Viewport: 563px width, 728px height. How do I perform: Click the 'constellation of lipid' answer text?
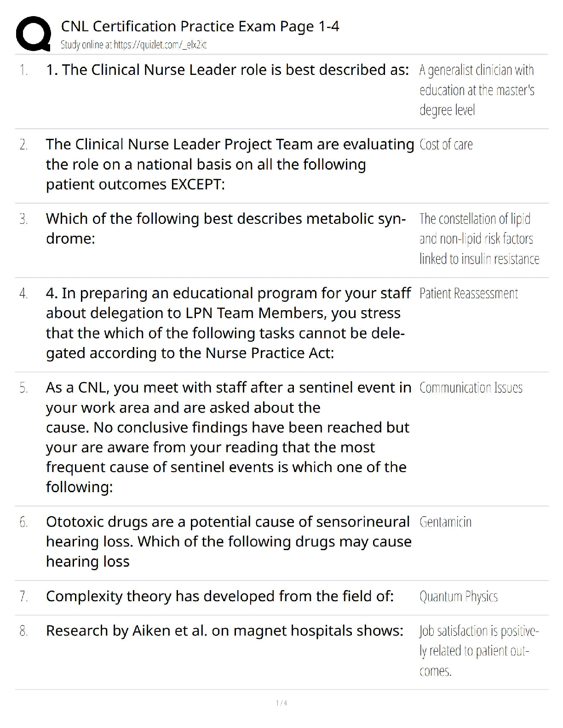coord(479,239)
